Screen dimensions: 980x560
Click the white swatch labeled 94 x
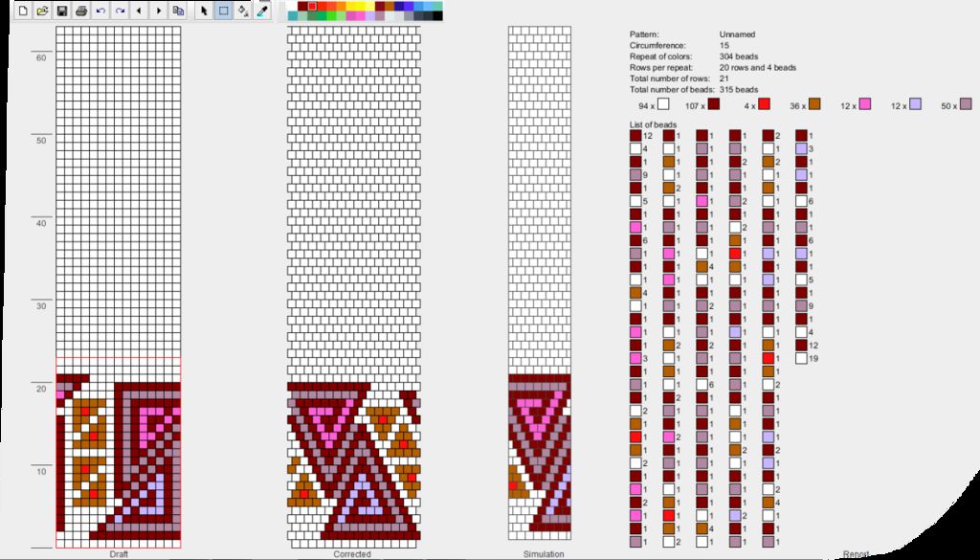pyautogui.click(x=663, y=104)
